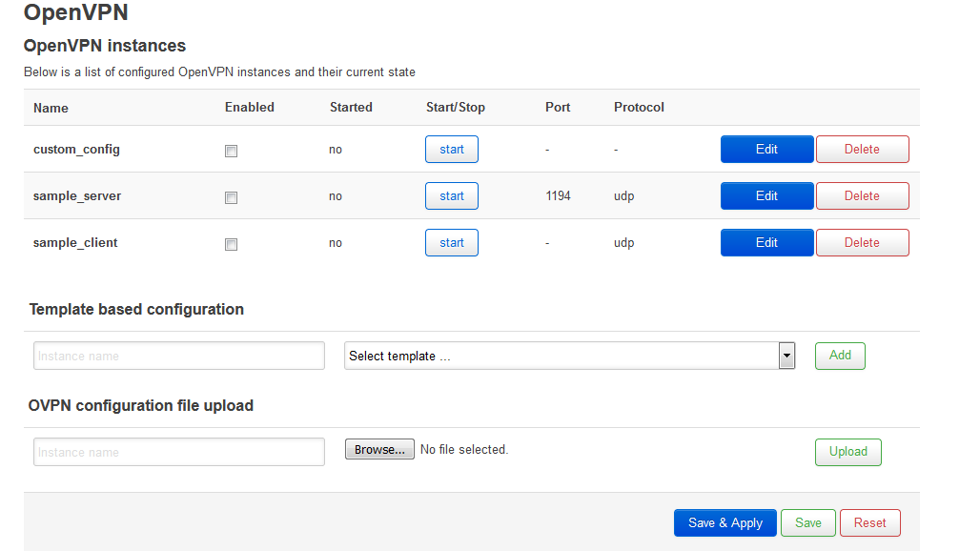Click Save & Apply
The image size is (980, 551).
725,523
